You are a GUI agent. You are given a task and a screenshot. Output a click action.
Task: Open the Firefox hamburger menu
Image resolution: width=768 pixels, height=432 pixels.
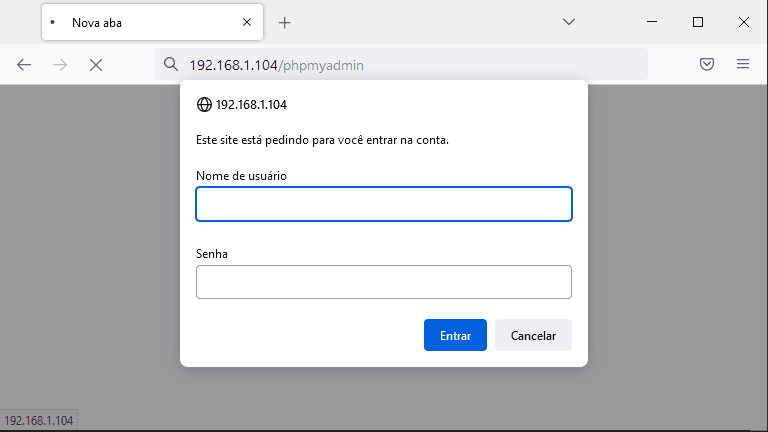click(x=743, y=64)
